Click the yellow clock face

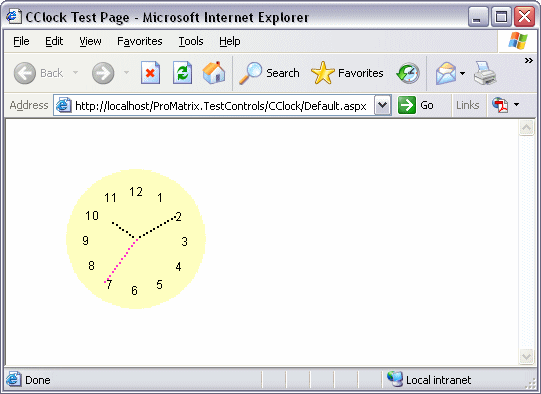click(x=136, y=239)
